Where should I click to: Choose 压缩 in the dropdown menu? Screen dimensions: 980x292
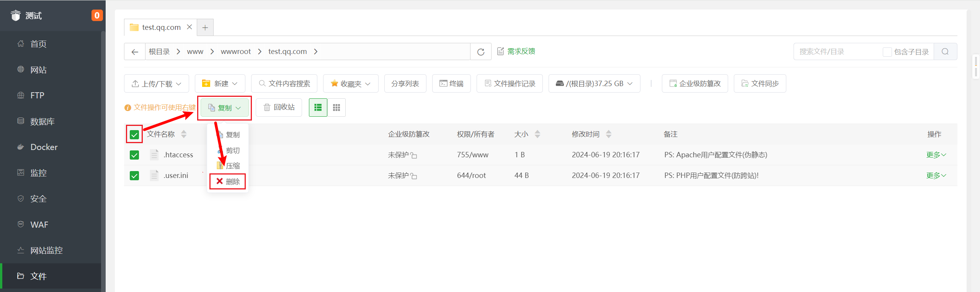(x=229, y=166)
